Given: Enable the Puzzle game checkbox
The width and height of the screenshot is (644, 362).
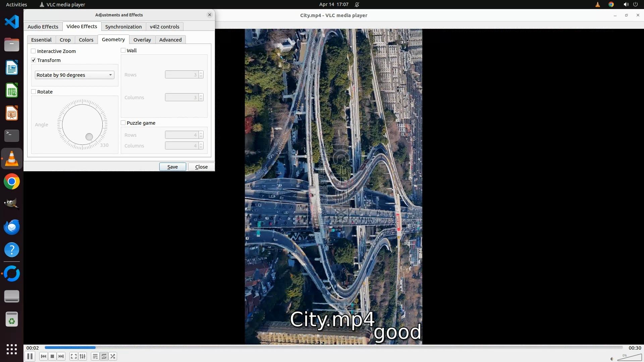Looking at the screenshot, I should coord(123,123).
